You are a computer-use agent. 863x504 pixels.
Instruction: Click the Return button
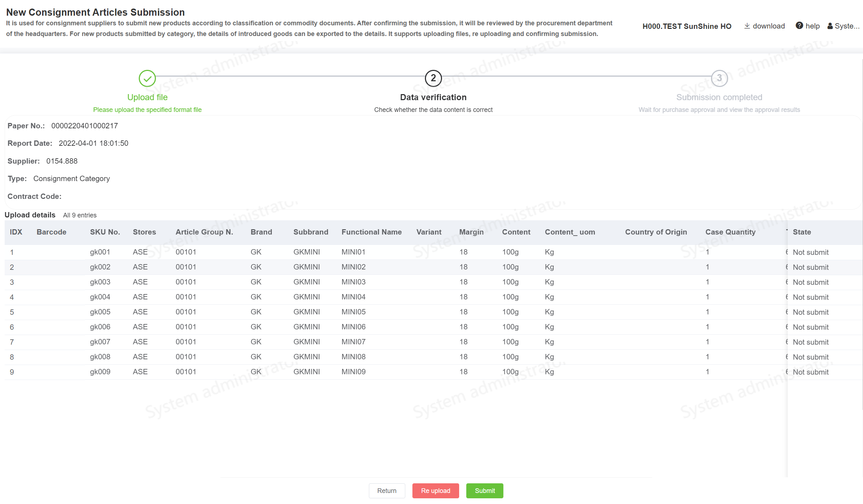coord(387,491)
